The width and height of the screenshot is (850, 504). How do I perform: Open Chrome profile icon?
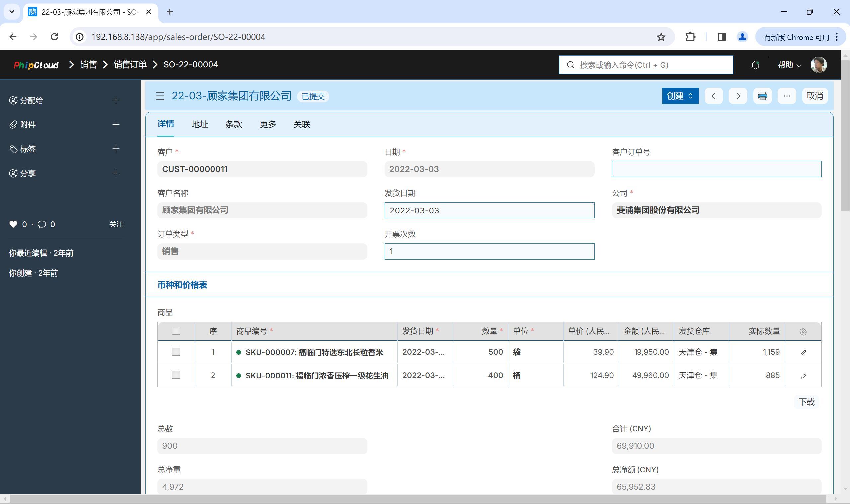coord(742,37)
